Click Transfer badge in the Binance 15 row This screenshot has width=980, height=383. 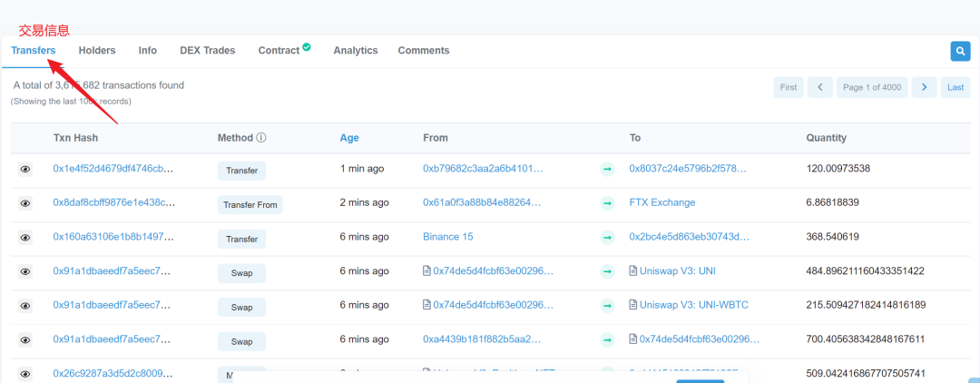point(242,240)
